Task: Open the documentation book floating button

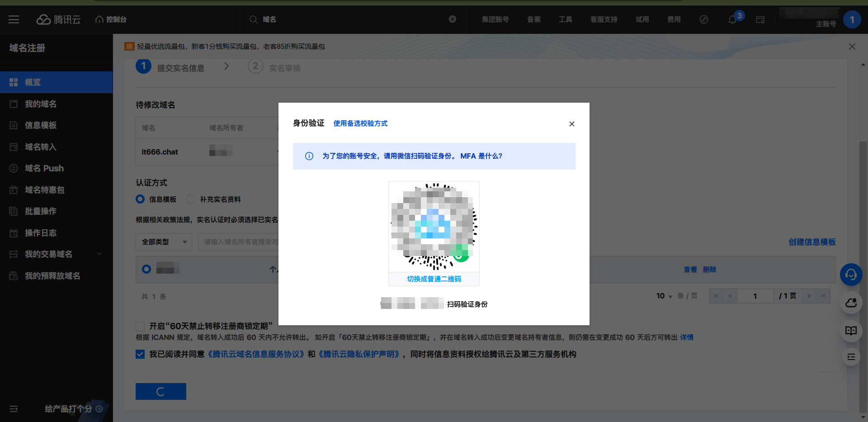Action: pyautogui.click(x=851, y=331)
